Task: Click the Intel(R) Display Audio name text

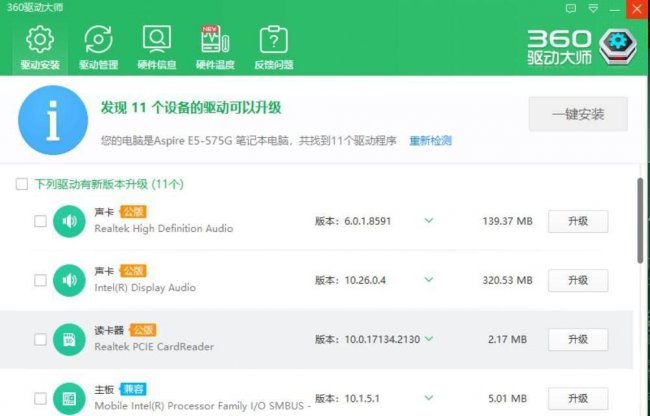Action: point(145,288)
